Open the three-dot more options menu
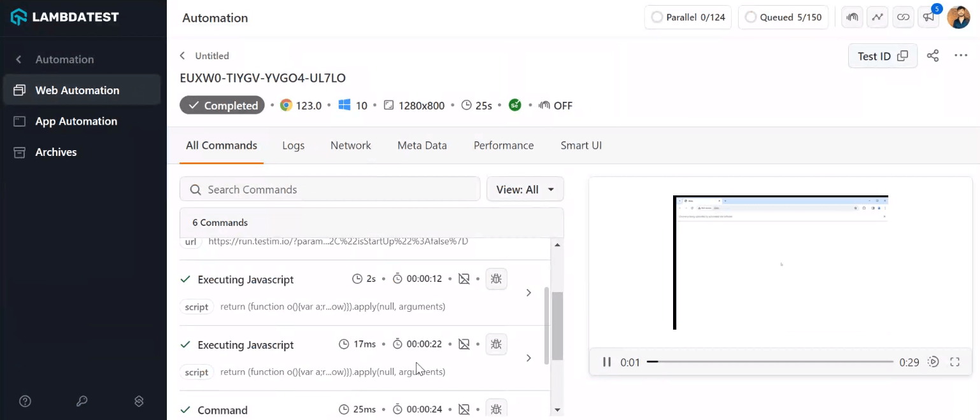The image size is (980, 420). point(960,55)
